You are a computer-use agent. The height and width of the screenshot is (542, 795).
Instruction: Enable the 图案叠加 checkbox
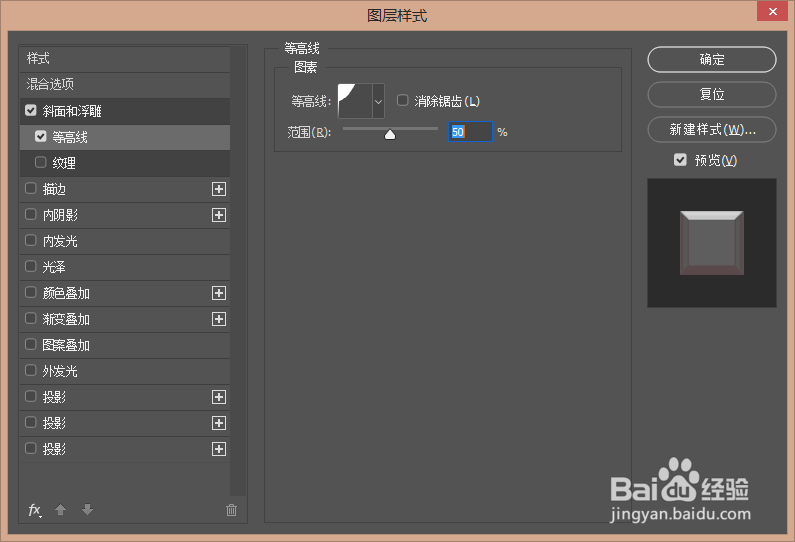31,345
